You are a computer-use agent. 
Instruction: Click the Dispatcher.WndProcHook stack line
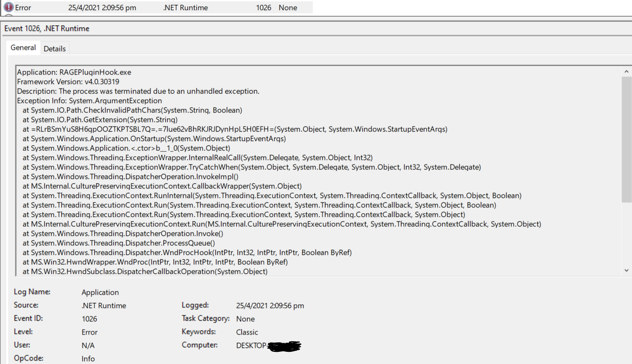tap(187, 252)
